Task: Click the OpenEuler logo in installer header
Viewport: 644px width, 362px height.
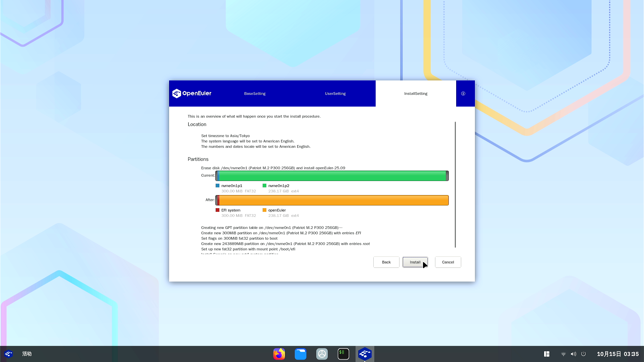Action: pos(192,94)
